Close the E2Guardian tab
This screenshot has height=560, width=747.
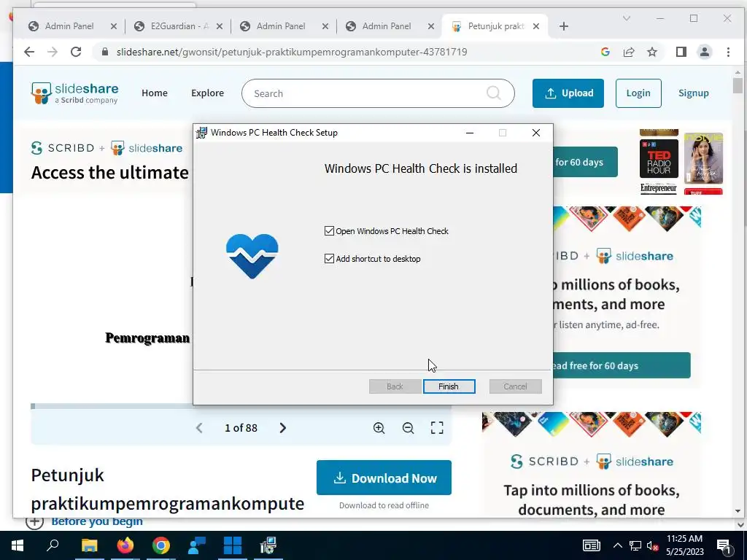219,26
